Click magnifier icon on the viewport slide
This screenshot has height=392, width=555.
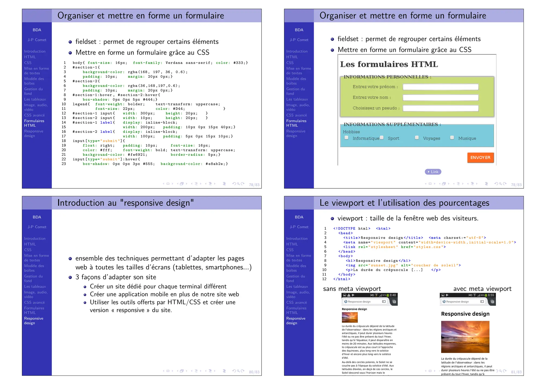[x=501, y=371]
